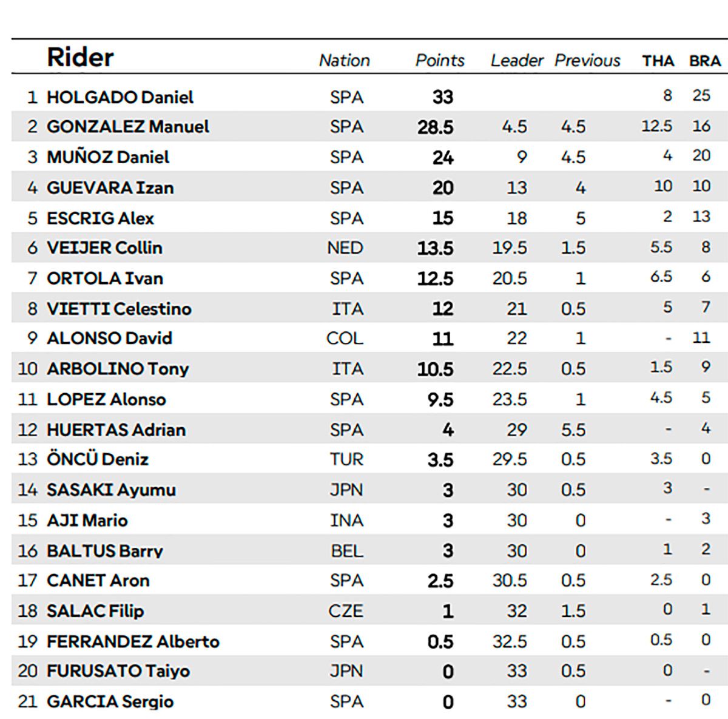Click VIETTI Celestino's name

click(x=119, y=309)
